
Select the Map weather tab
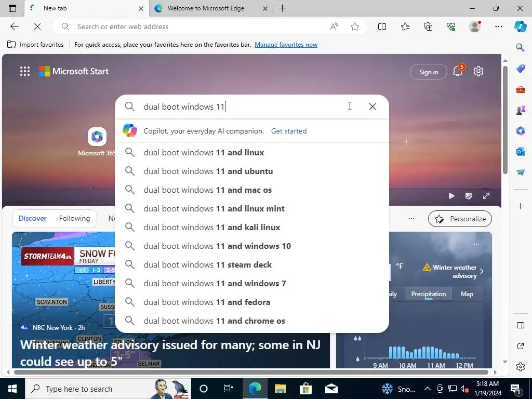[467, 294]
